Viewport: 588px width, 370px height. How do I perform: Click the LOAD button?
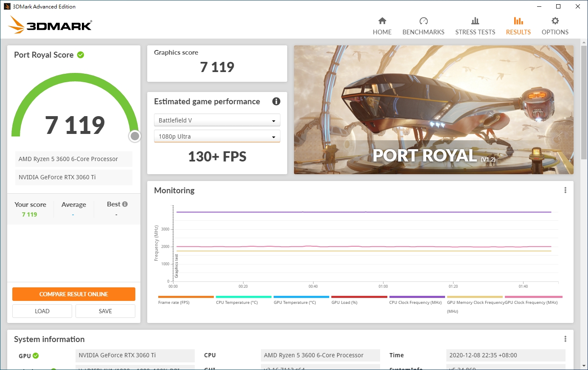click(42, 311)
